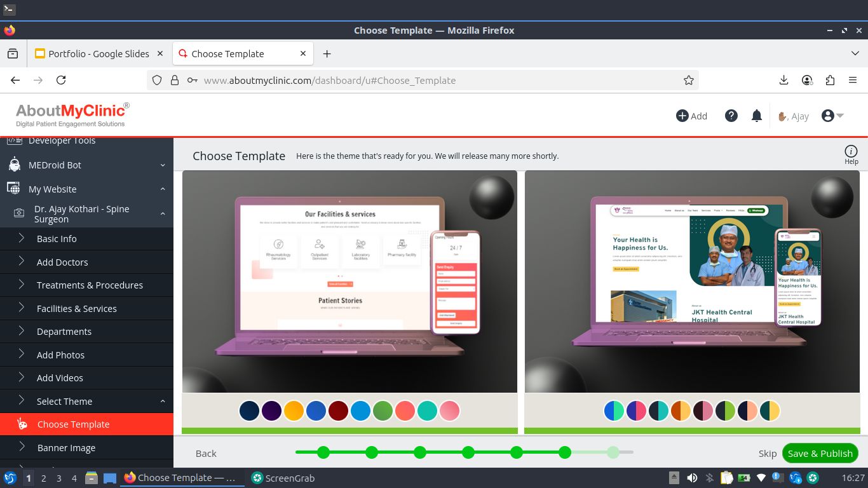
Task: Open Firefox downloads icon
Action: click(783, 80)
